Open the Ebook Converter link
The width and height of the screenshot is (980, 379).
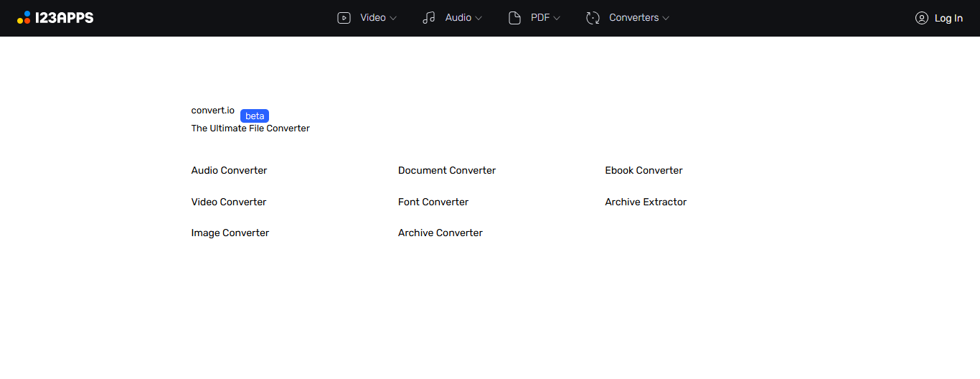coord(644,171)
